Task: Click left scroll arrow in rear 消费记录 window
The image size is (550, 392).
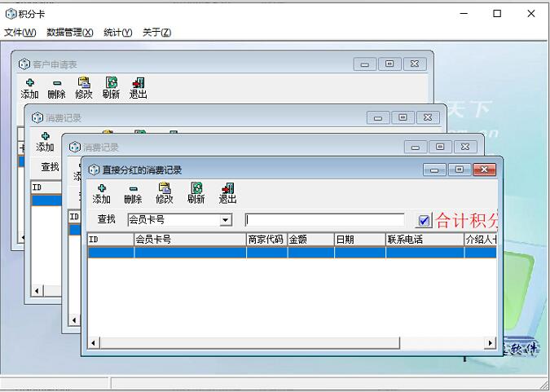Action: [x=37, y=291]
